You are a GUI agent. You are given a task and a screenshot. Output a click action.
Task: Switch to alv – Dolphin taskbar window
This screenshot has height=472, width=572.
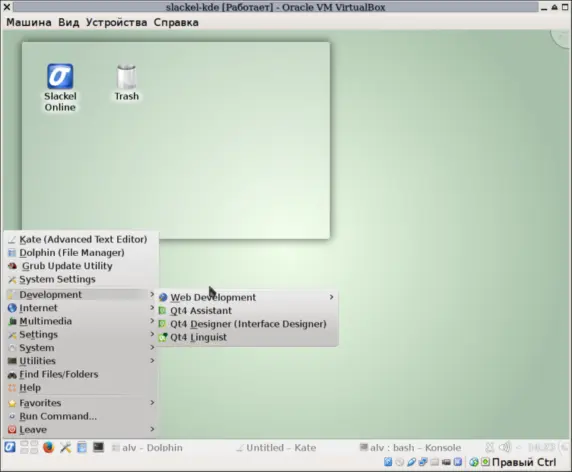point(147,448)
